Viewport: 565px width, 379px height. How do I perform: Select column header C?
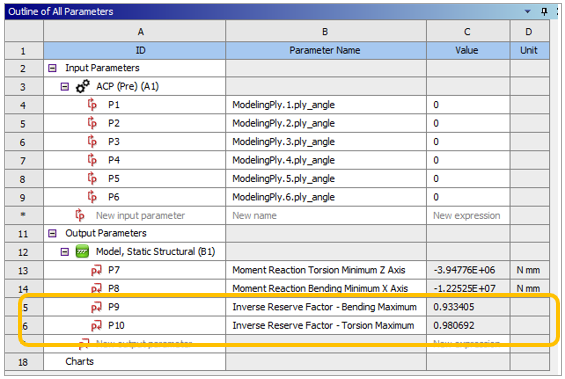pyautogui.click(x=468, y=32)
